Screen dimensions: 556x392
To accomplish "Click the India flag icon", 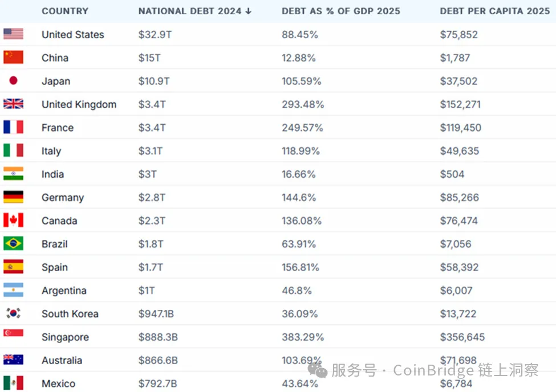I will point(13,174).
